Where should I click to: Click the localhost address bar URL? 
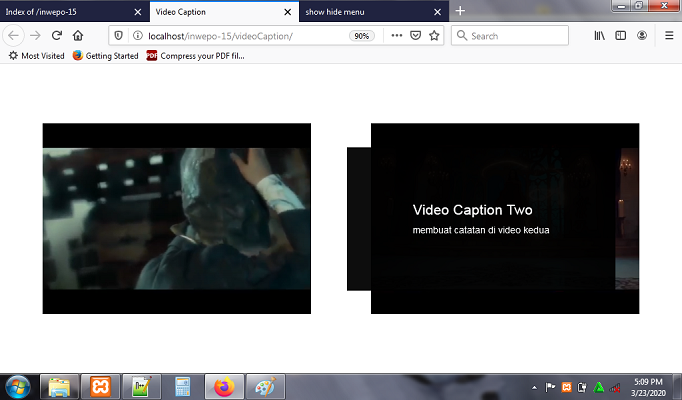[x=220, y=36]
